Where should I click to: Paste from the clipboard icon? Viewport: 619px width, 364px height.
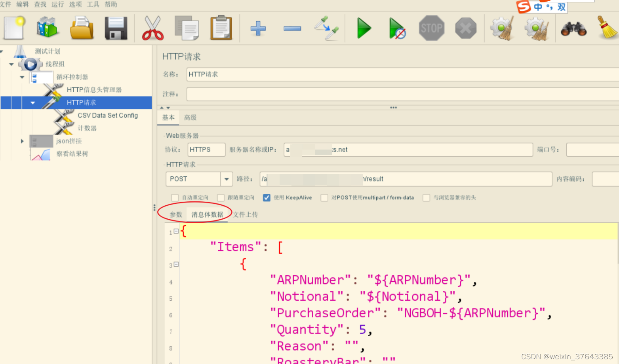click(x=221, y=28)
